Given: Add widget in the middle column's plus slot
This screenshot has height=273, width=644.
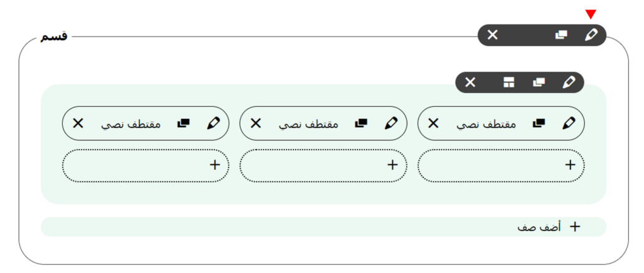Looking at the screenshot, I should 392,165.
